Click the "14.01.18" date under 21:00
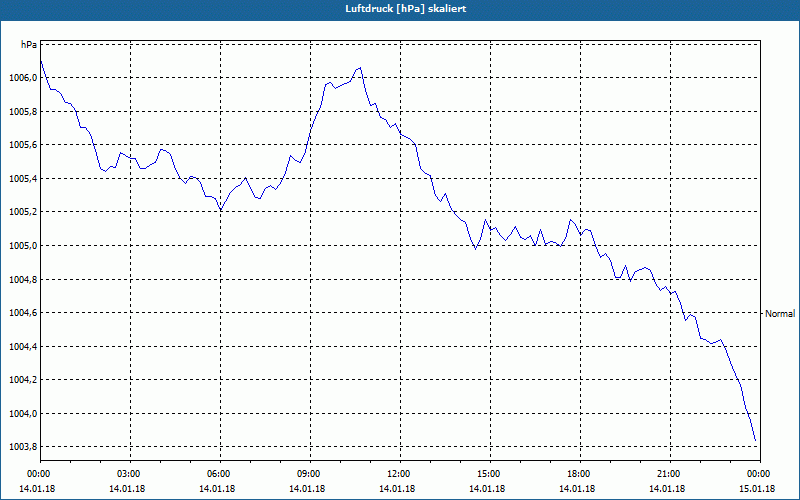Screen dimensions: 800x500 click(667, 489)
